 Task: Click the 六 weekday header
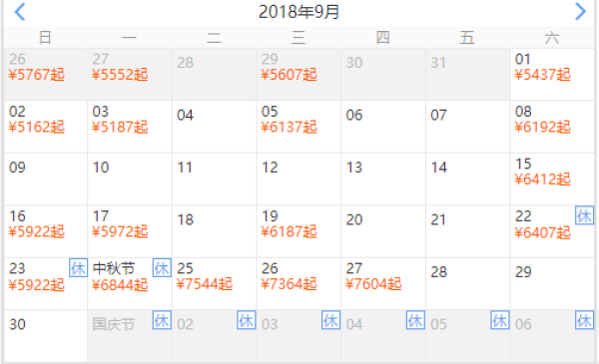click(x=552, y=37)
